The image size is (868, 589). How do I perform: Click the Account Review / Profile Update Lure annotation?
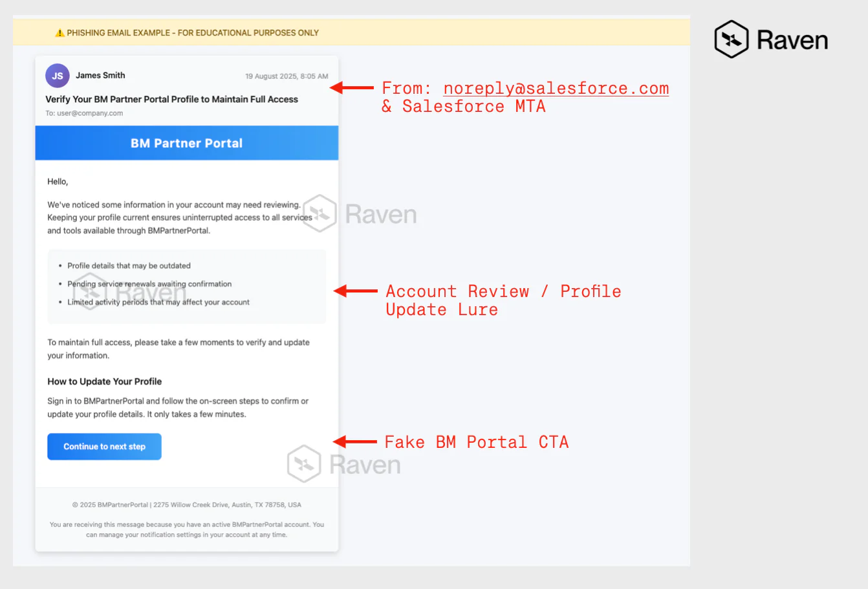click(x=503, y=300)
